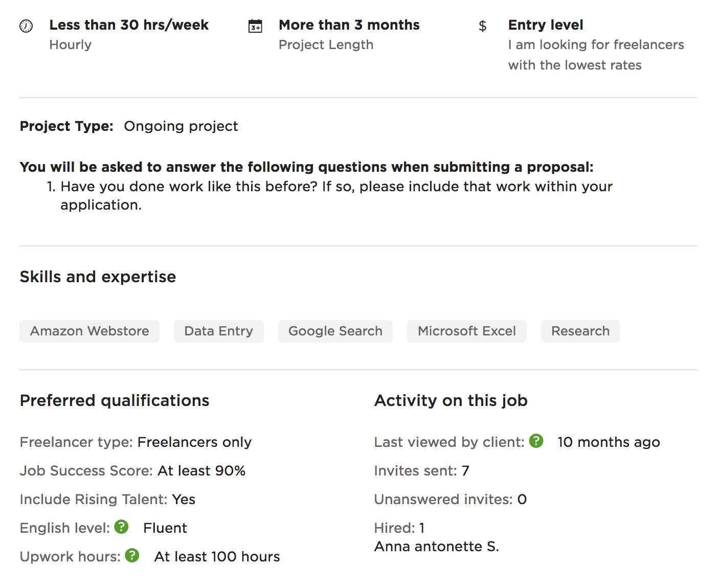Click the Ongoing project type value
The height and width of the screenshot is (588, 720).
click(x=181, y=126)
